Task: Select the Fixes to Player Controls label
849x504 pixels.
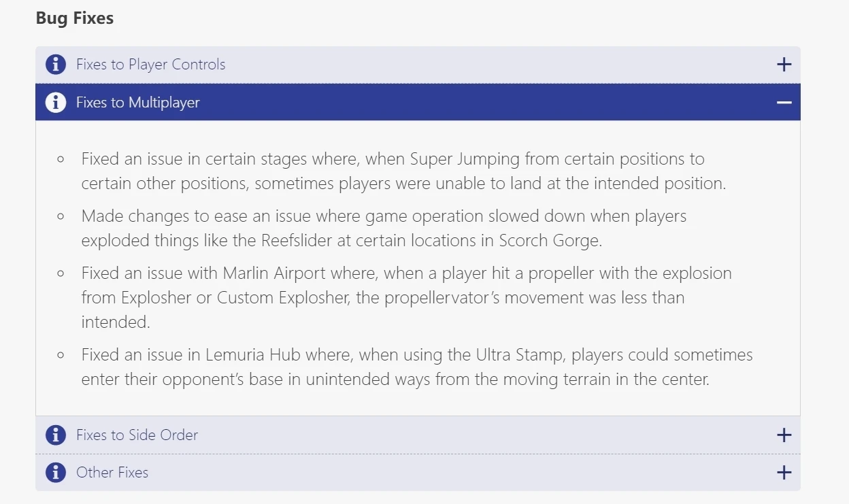Action: point(150,65)
